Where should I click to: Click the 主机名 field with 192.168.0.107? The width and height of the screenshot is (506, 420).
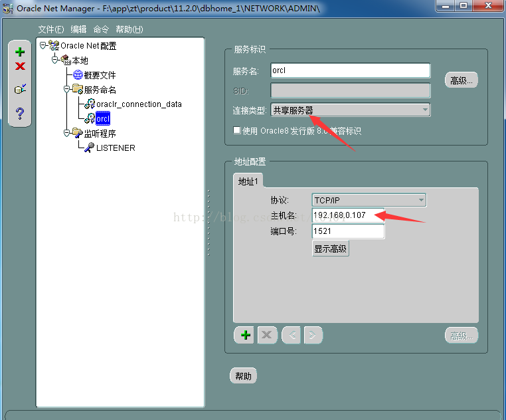coord(348,215)
